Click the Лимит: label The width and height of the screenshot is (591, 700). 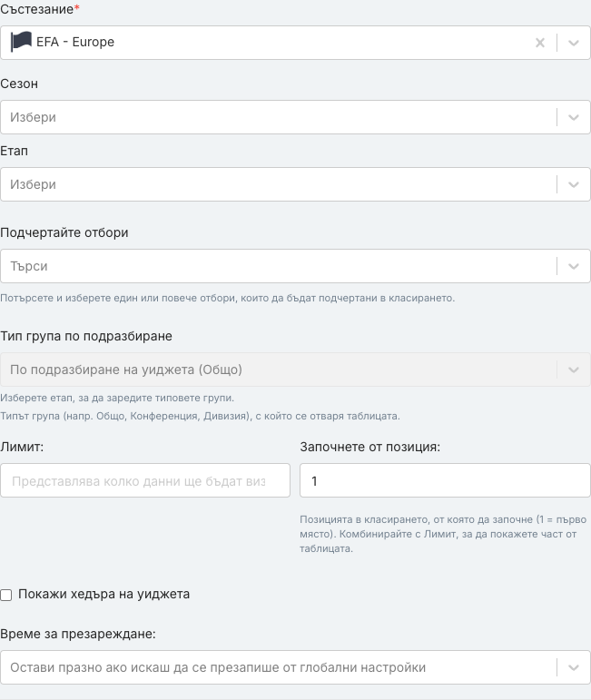22,447
